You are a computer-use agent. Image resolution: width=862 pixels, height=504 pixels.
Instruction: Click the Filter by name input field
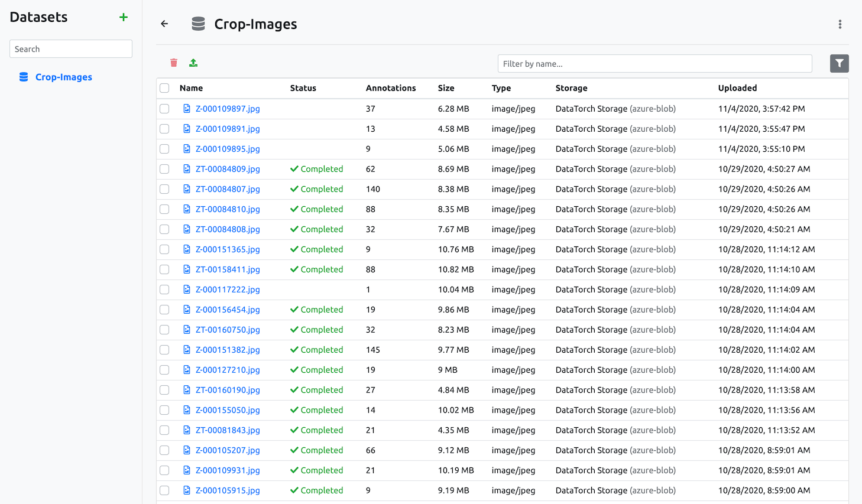pos(654,63)
